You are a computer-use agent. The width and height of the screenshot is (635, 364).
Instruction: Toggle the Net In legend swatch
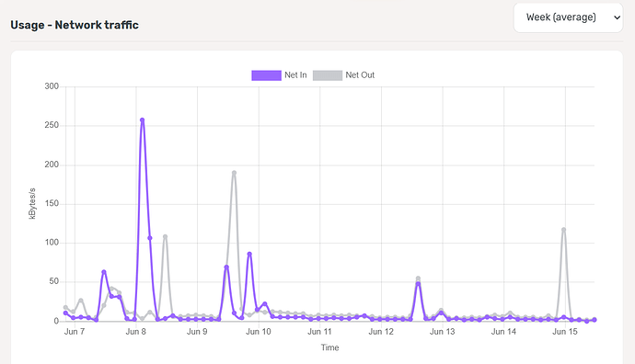267,75
